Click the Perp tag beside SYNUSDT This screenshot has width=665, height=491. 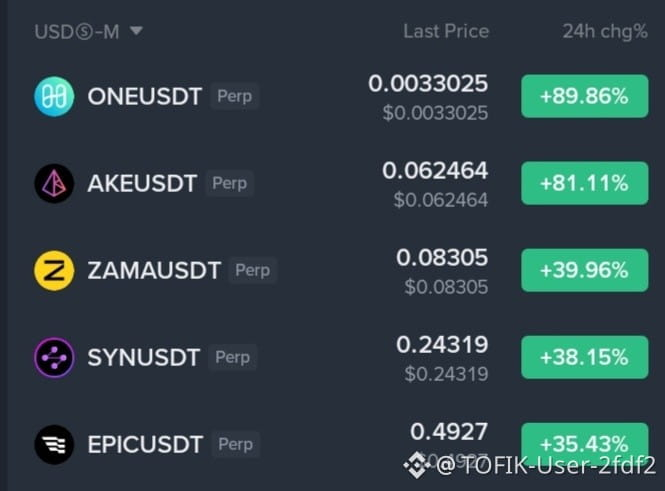click(x=232, y=357)
